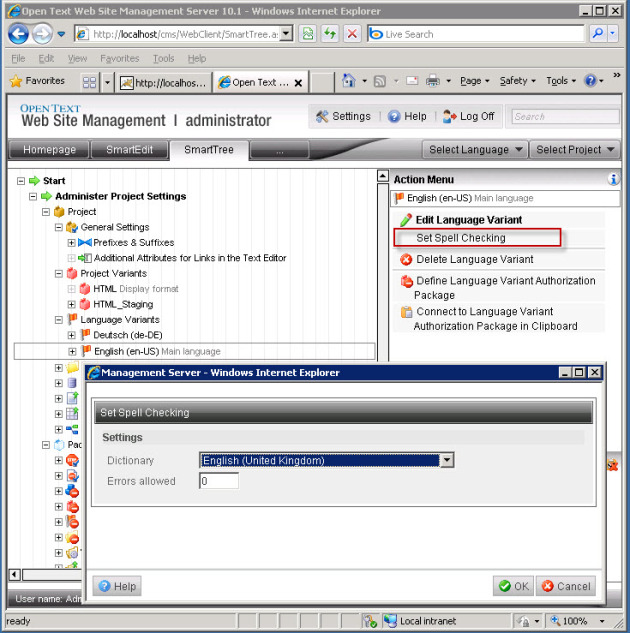
Task: Switch to the Homepage tab
Action: pyautogui.click(x=49, y=150)
